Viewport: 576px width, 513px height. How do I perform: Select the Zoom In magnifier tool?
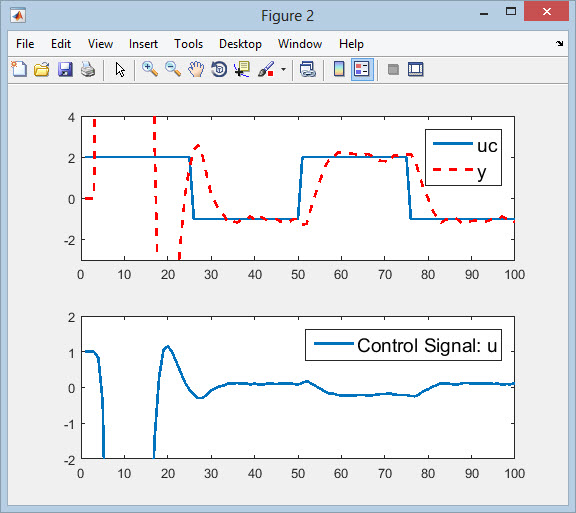pos(150,69)
